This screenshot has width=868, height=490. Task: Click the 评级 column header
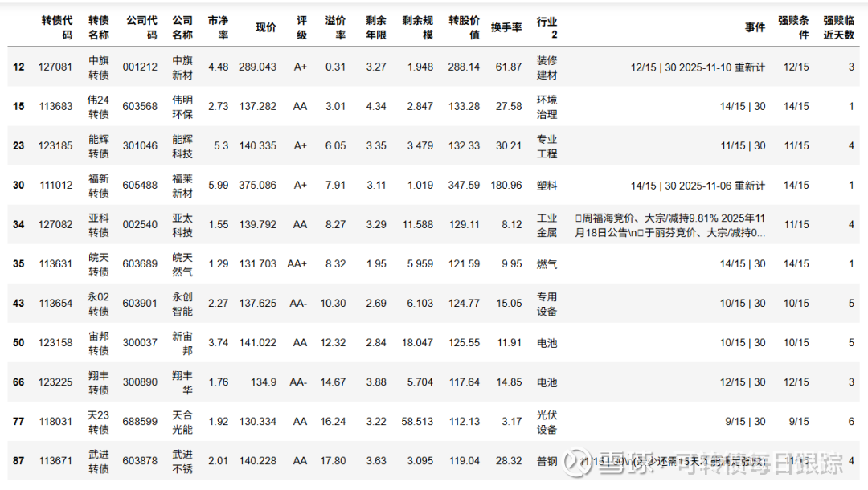click(x=301, y=27)
